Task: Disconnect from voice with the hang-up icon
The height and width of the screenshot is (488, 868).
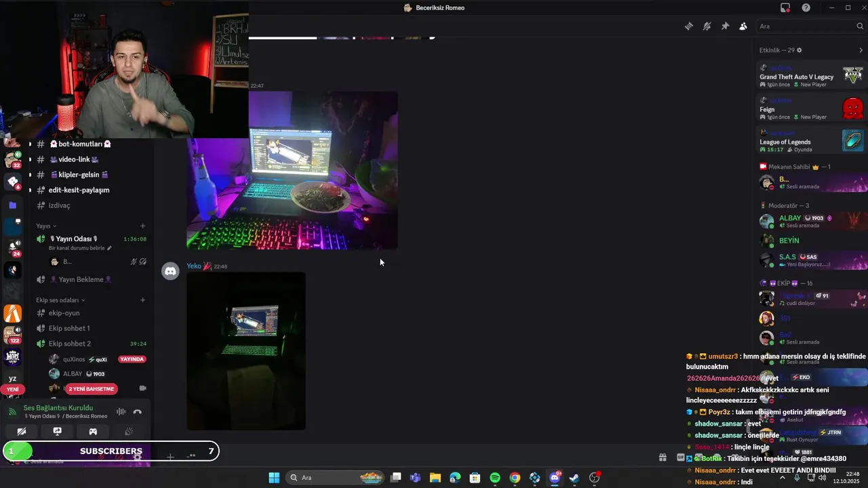Action: pyautogui.click(x=138, y=411)
